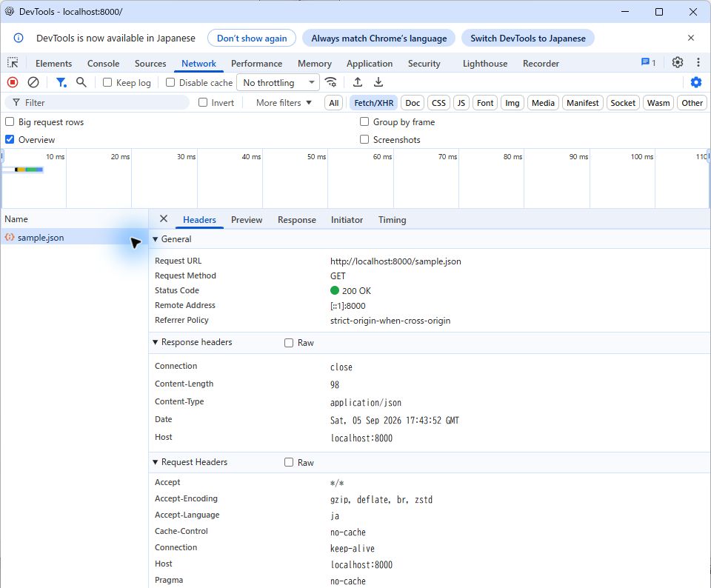Select the Network panel tab
711x588 pixels.
198,64
